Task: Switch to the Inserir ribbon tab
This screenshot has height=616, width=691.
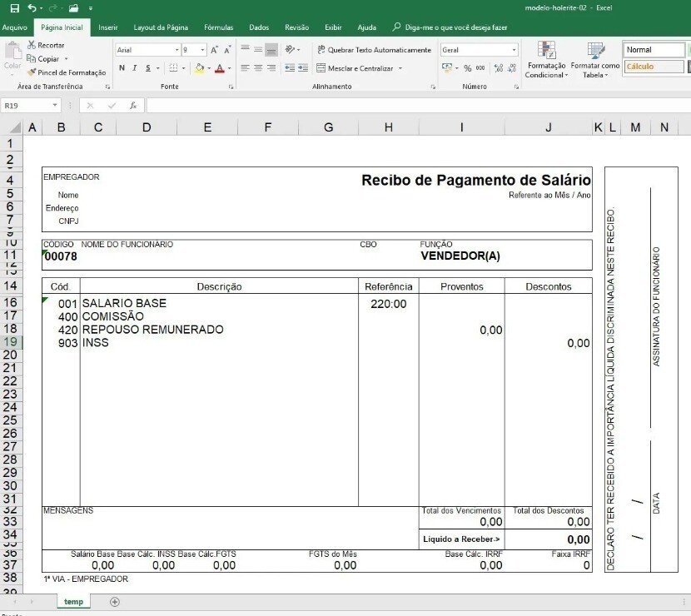Action: tap(107, 27)
